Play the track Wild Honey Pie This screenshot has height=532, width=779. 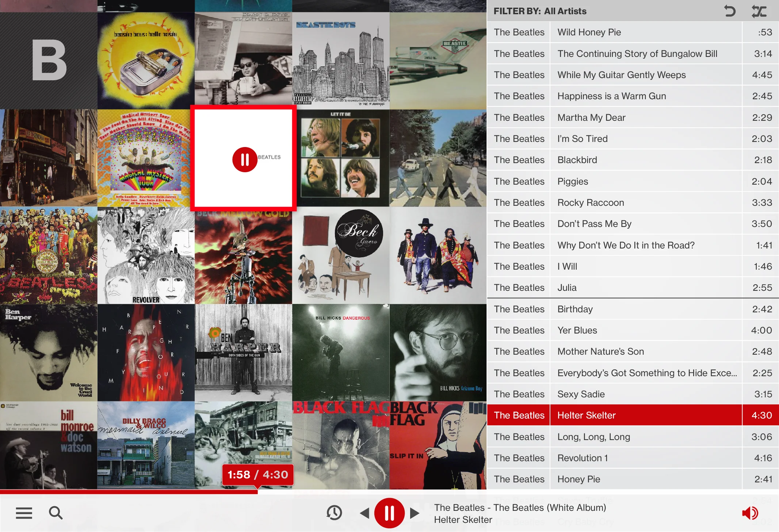633,32
